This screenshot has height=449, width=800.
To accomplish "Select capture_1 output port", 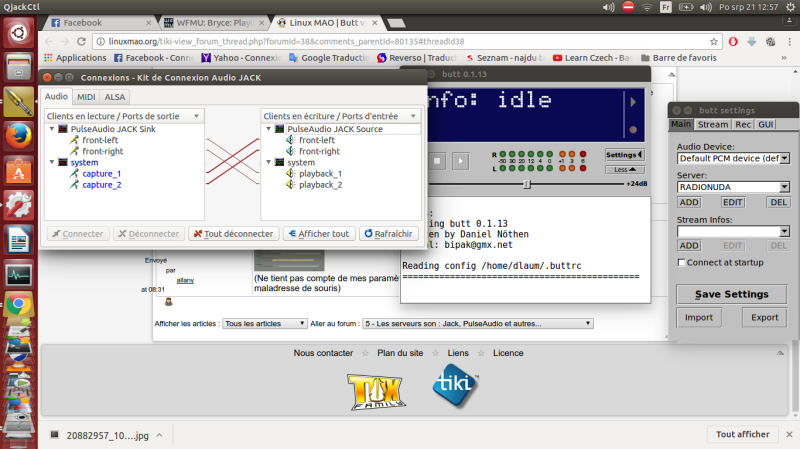I will pos(102,173).
